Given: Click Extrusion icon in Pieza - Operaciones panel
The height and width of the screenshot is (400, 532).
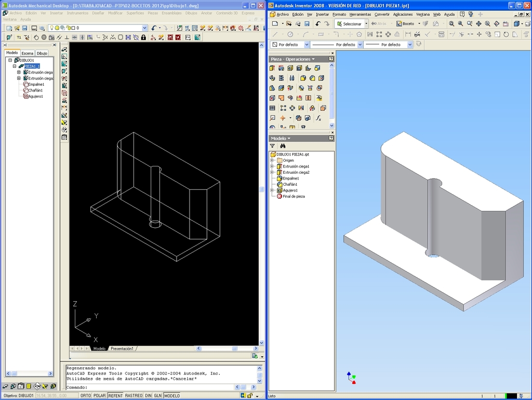Looking at the screenshot, I should point(272,68).
